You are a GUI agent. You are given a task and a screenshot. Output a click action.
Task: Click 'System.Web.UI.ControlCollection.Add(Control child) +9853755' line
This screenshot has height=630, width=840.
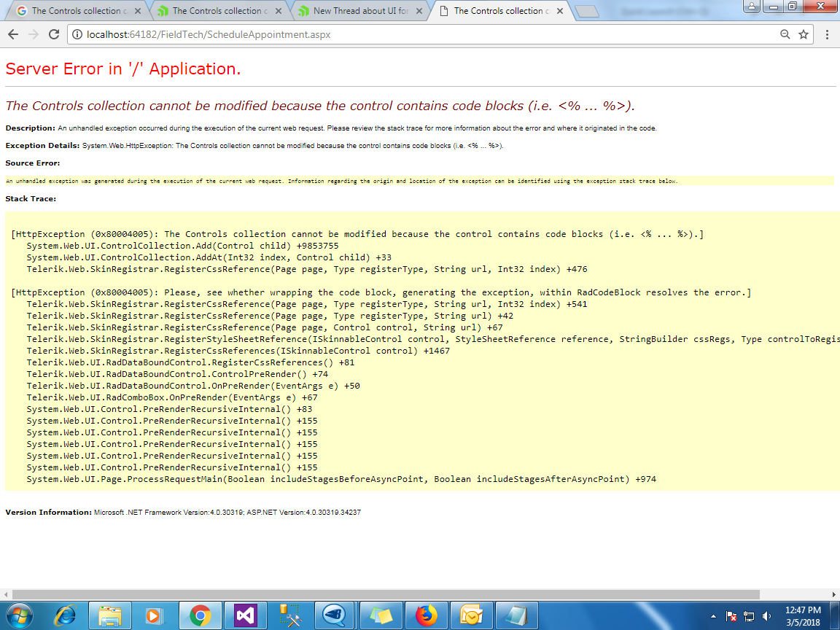click(183, 246)
